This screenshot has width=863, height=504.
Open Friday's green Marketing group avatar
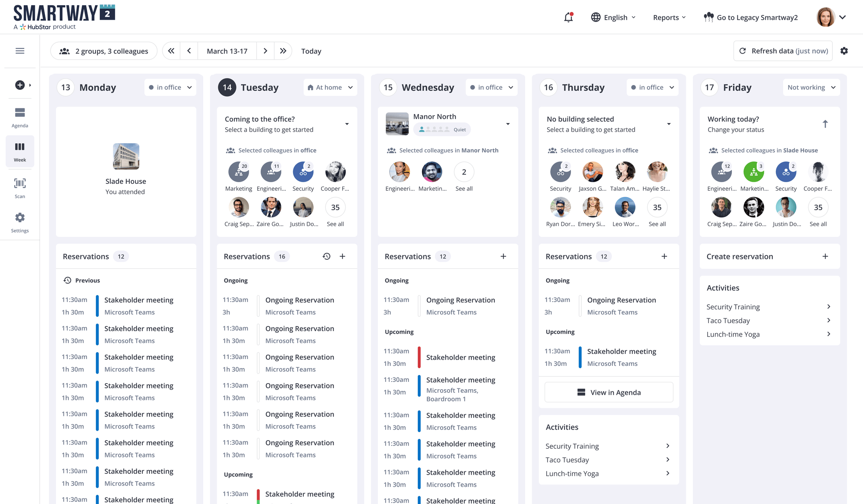click(754, 172)
